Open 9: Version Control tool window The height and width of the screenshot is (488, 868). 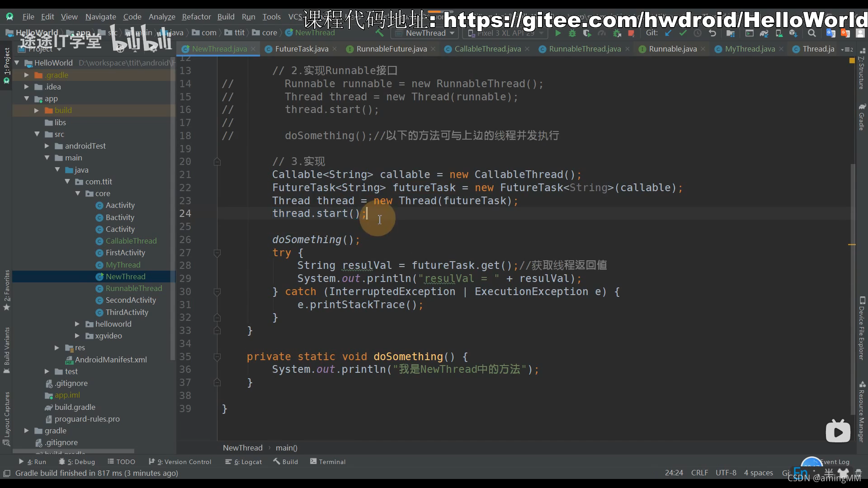click(180, 462)
